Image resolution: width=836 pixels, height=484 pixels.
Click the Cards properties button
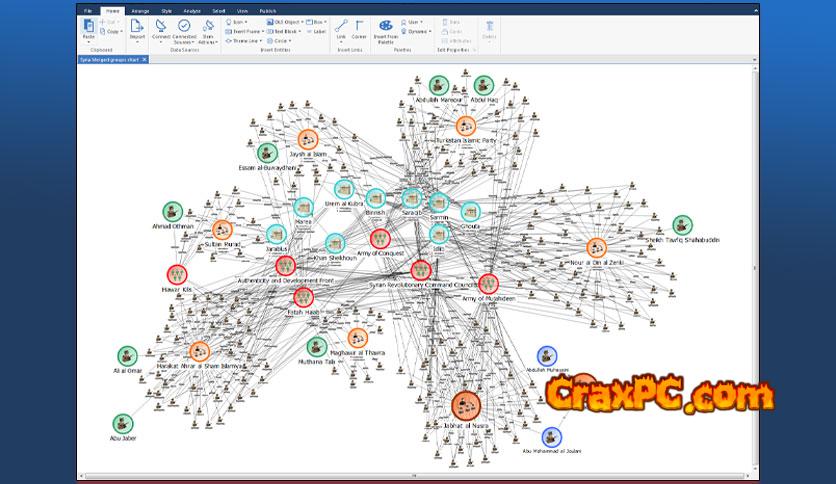(451, 31)
